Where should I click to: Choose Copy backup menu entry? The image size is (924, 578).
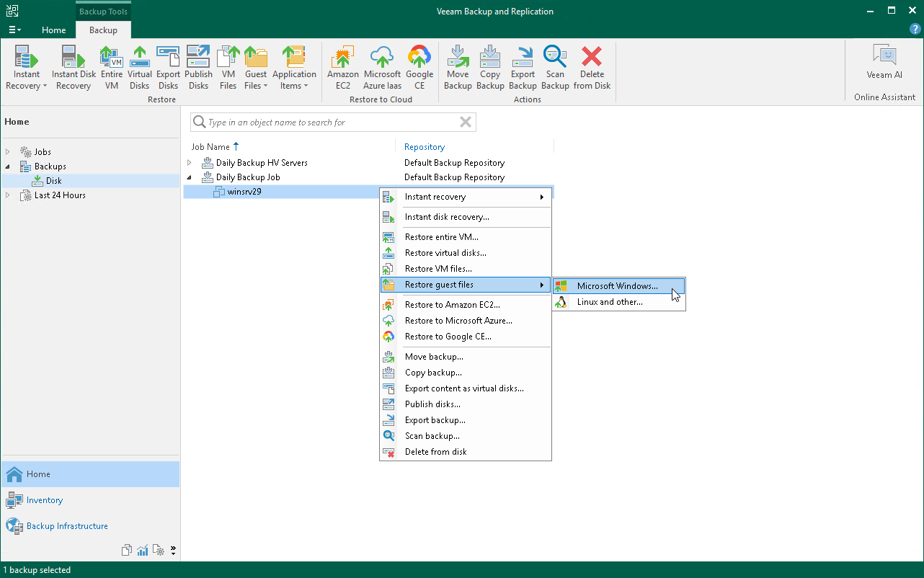coord(466,373)
